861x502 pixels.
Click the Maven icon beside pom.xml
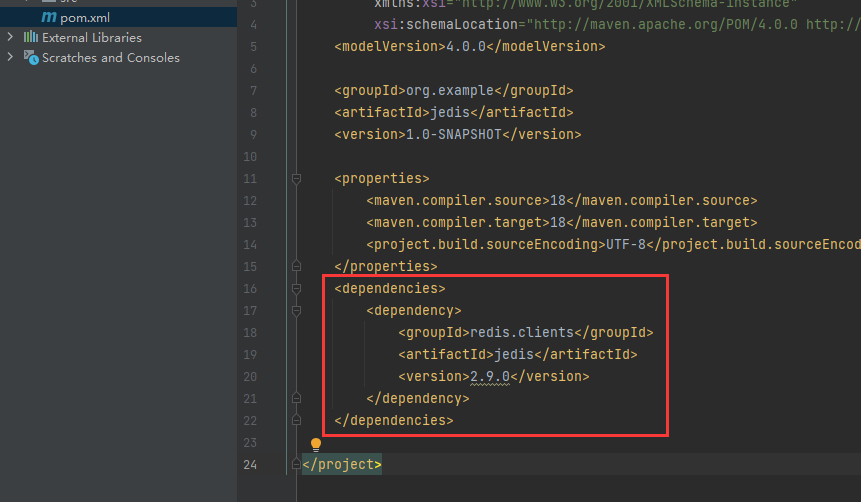(x=48, y=17)
